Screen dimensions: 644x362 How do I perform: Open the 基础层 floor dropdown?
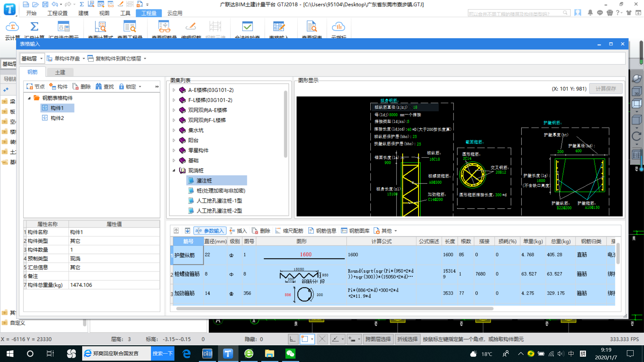[x=41, y=59]
